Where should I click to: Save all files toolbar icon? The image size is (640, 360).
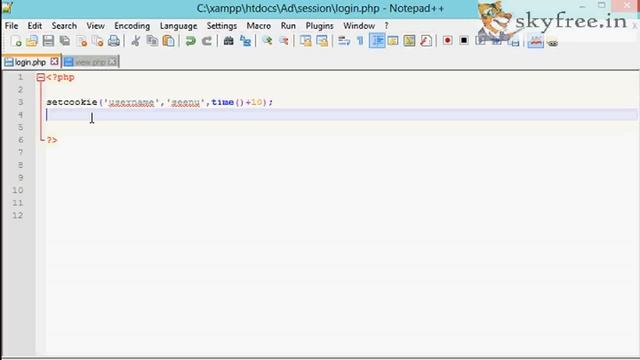point(64,41)
